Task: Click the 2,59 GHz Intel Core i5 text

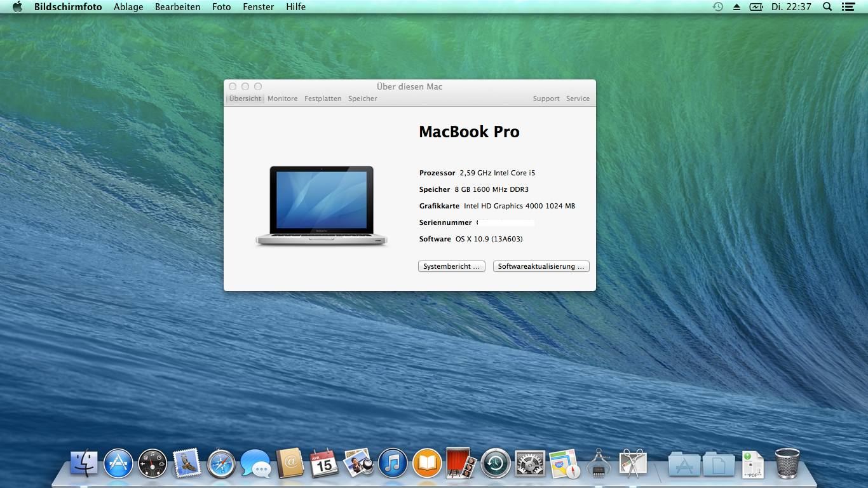Action: (x=498, y=173)
